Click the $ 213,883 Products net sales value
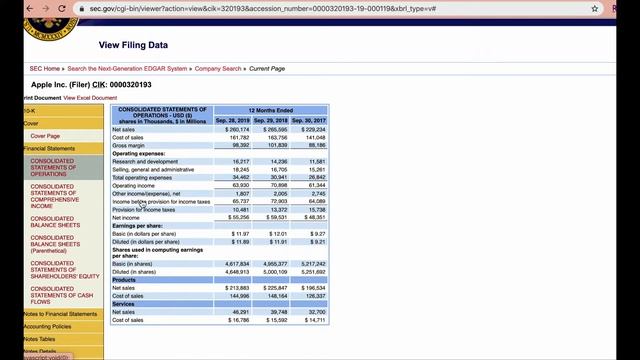This screenshot has width=640, height=360. [x=237, y=288]
